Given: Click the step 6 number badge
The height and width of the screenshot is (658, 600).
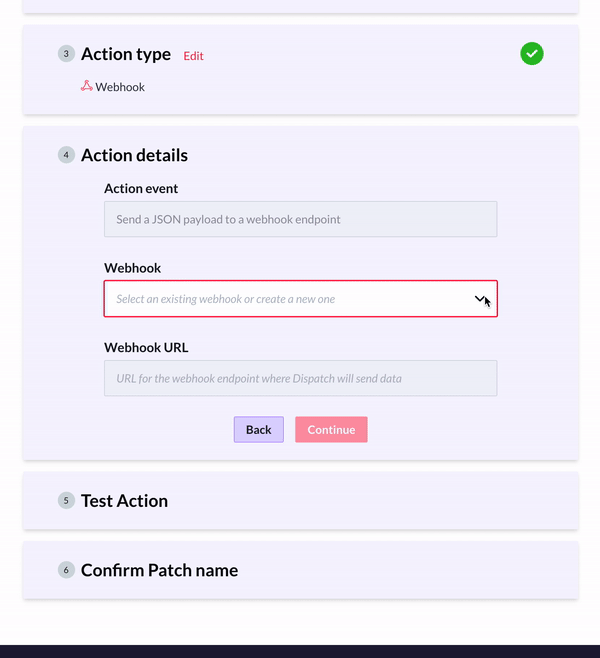Looking at the screenshot, I should pyautogui.click(x=66, y=570).
